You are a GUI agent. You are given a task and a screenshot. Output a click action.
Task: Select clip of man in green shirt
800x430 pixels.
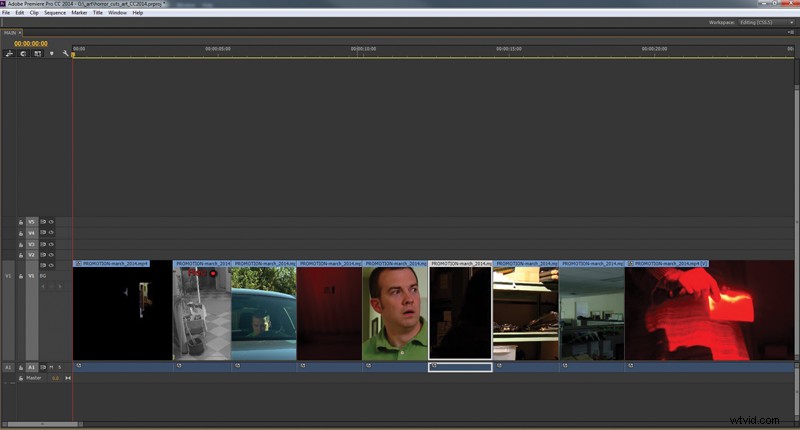(x=395, y=310)
